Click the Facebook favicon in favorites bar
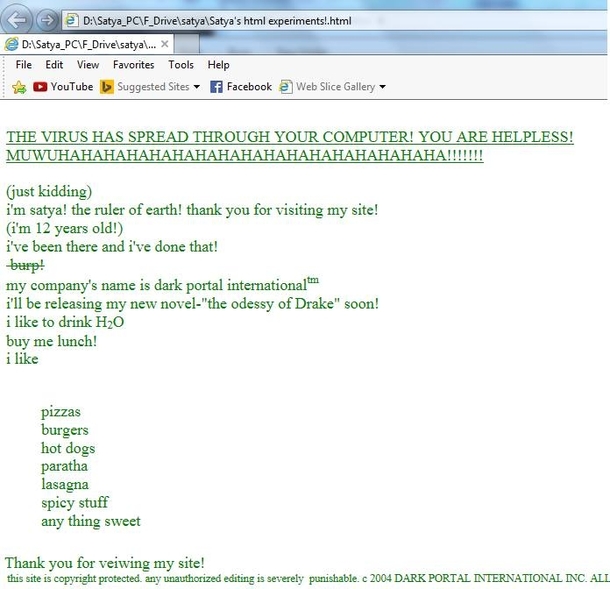This screenshot has height=589, width=610. (x=216, y=86)
